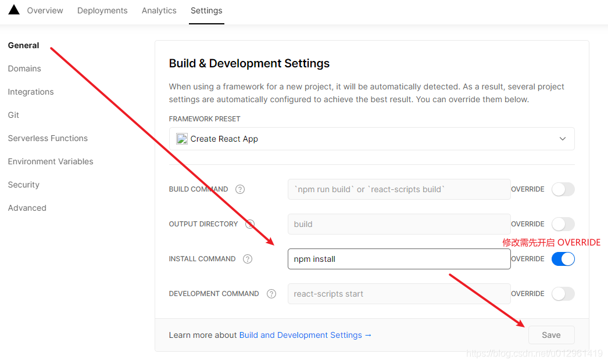Expand the Framework Preset chevron arrow

[563, 139]
